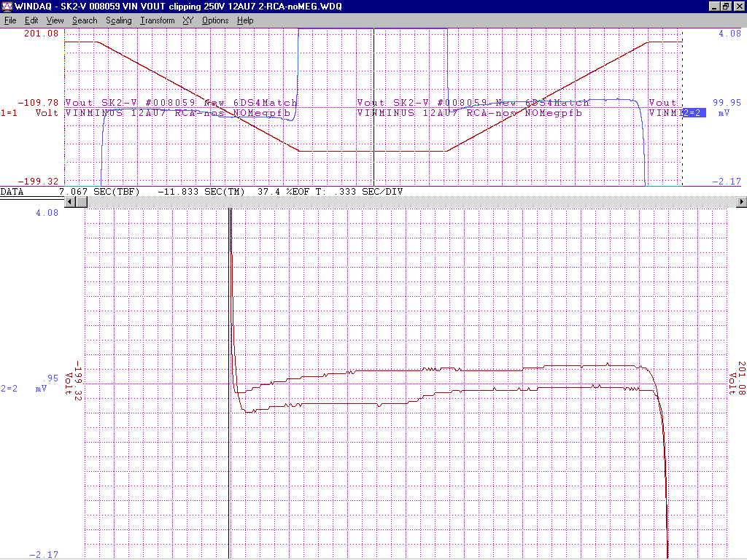
Task: Click the WinDaq application icon in title bar
Action: (7, 6)
